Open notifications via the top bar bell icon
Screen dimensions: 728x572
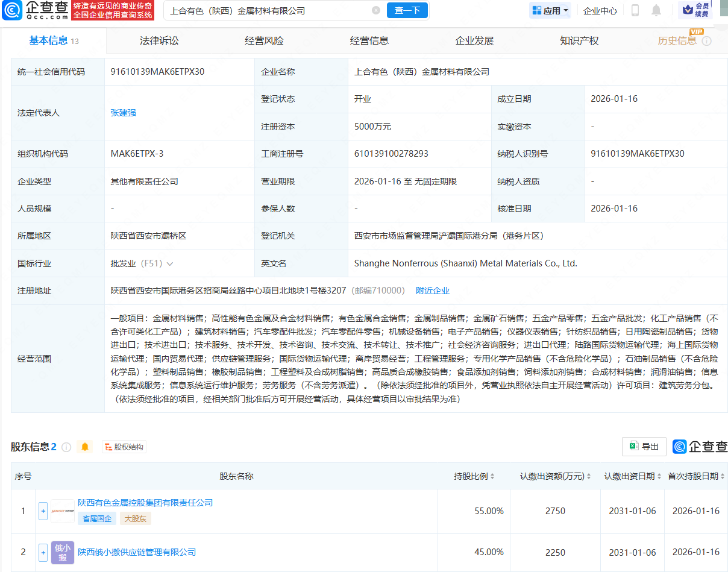click(x=656, y=10)
